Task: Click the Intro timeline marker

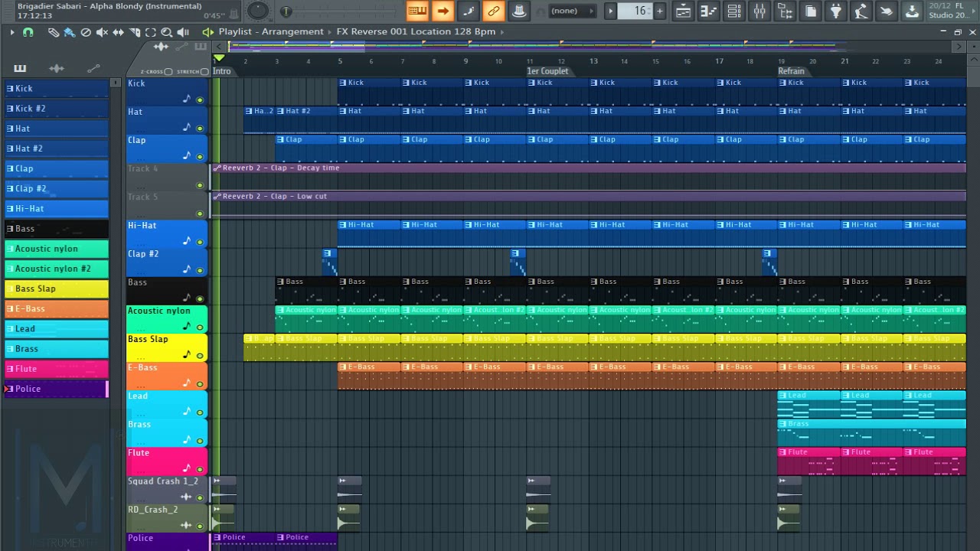Action: (x=221, y=71)
